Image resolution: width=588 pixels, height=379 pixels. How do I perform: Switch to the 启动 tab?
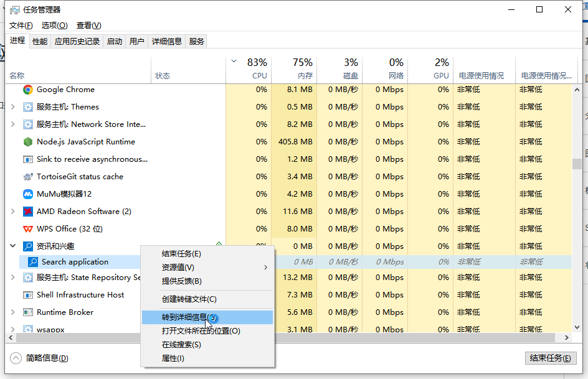tap(115, 41)
